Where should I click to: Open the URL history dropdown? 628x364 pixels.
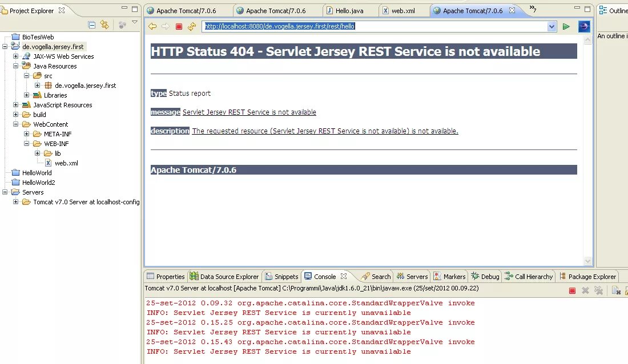pyautogui.click(x=551, y=26)
